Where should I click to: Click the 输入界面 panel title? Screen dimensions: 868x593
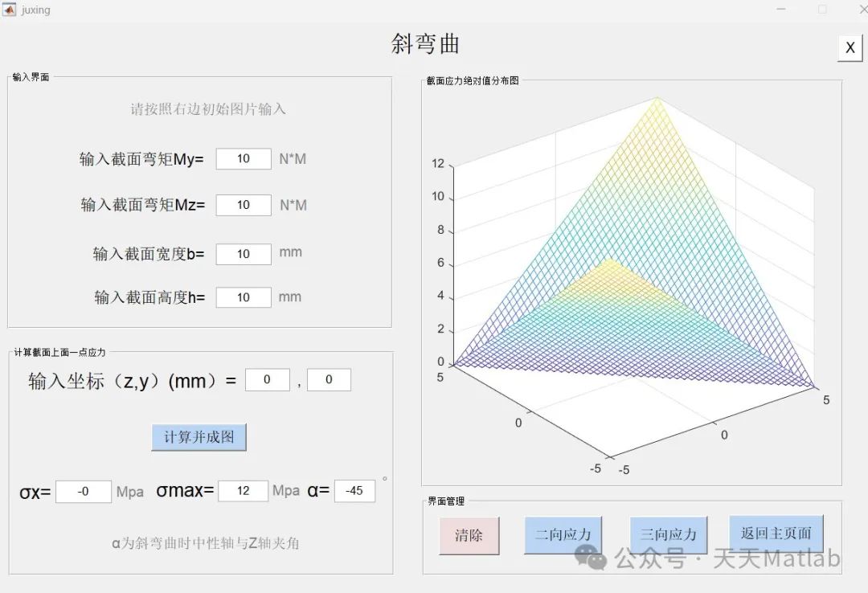[x=31, y=77]
